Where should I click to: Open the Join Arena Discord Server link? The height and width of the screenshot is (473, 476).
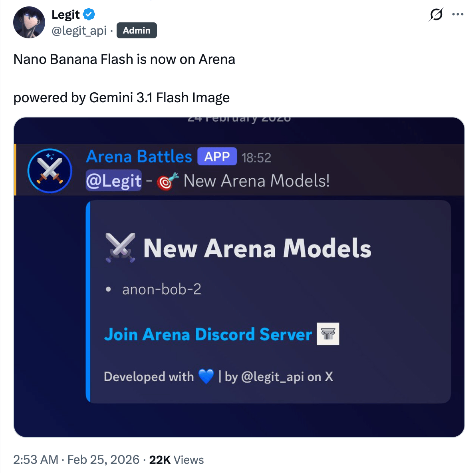(208, 334)
